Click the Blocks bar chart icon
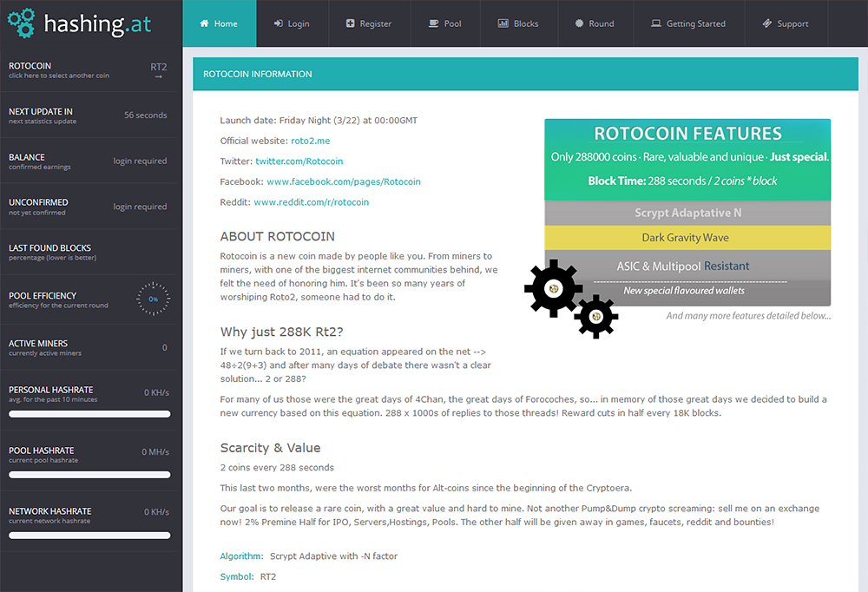 click(503, 23)
